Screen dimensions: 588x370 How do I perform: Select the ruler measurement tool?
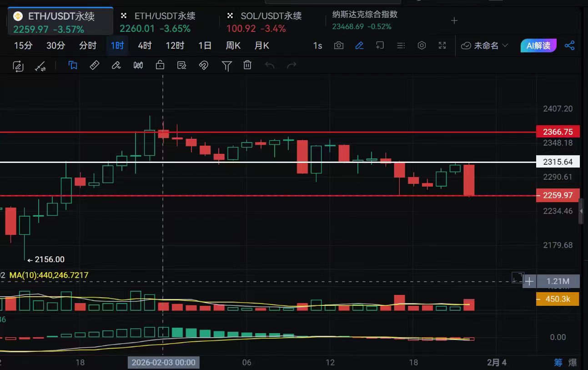tap(94, 66)
